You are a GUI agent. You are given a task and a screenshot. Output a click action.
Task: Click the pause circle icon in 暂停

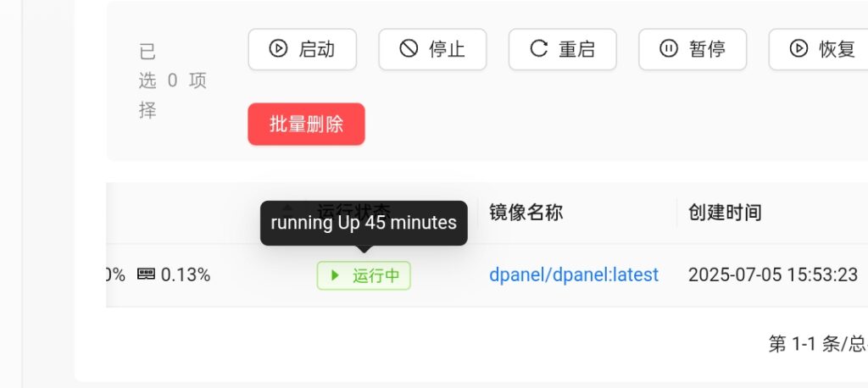click(x=669, y=48)
